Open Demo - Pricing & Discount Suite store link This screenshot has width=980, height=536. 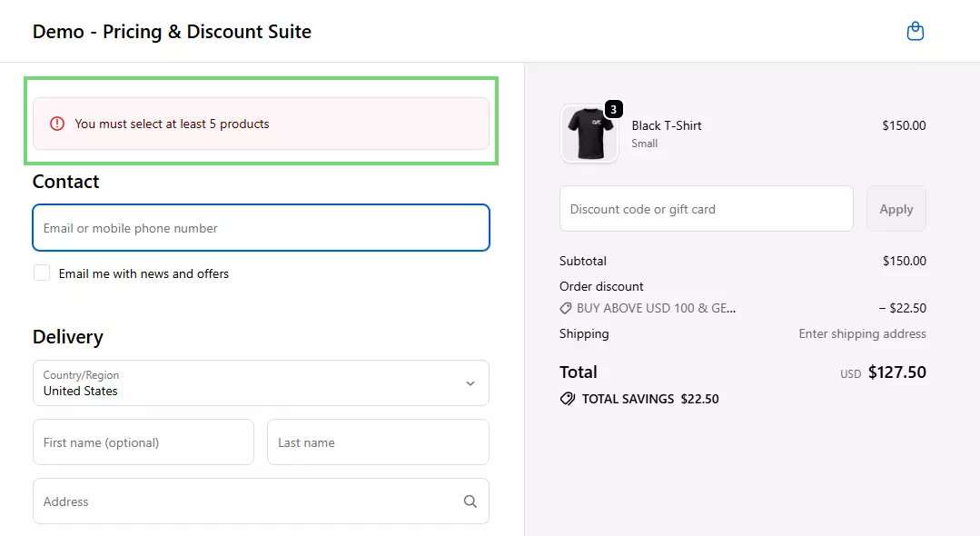[x=172, y=32]
